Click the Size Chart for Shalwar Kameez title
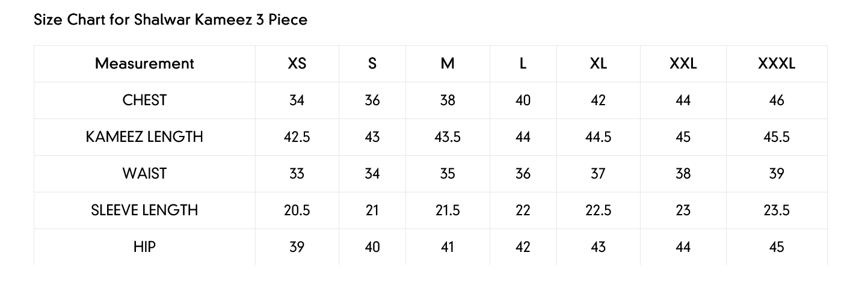 171,20
